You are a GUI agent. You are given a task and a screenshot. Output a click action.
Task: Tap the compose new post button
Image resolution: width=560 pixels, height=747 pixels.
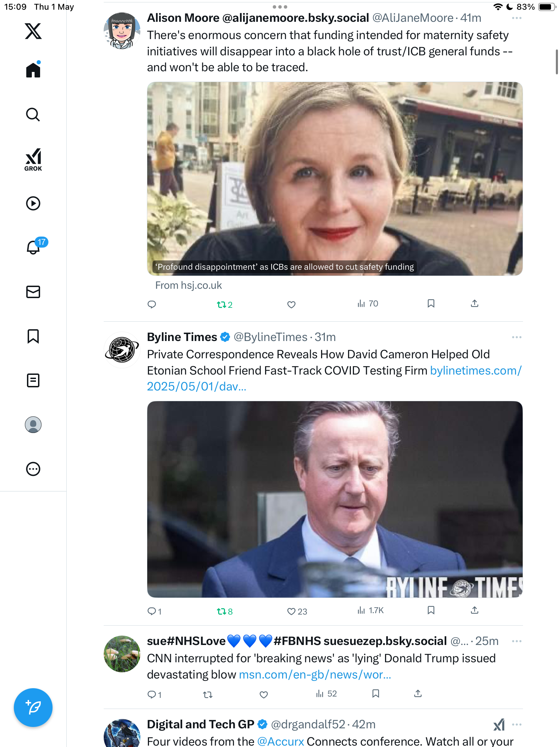(x=33, y=708)
